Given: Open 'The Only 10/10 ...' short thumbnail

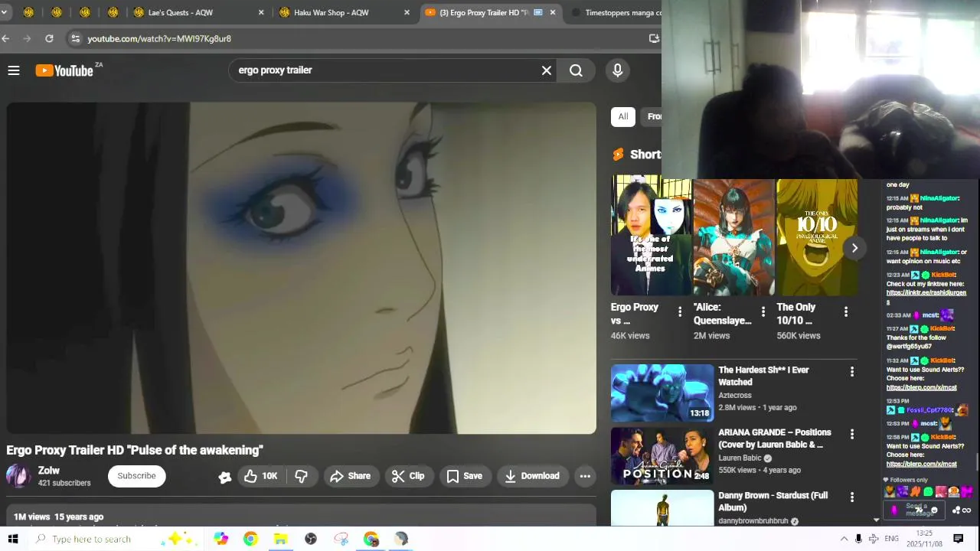Looking at the screenshot, I should coord(817,237).
